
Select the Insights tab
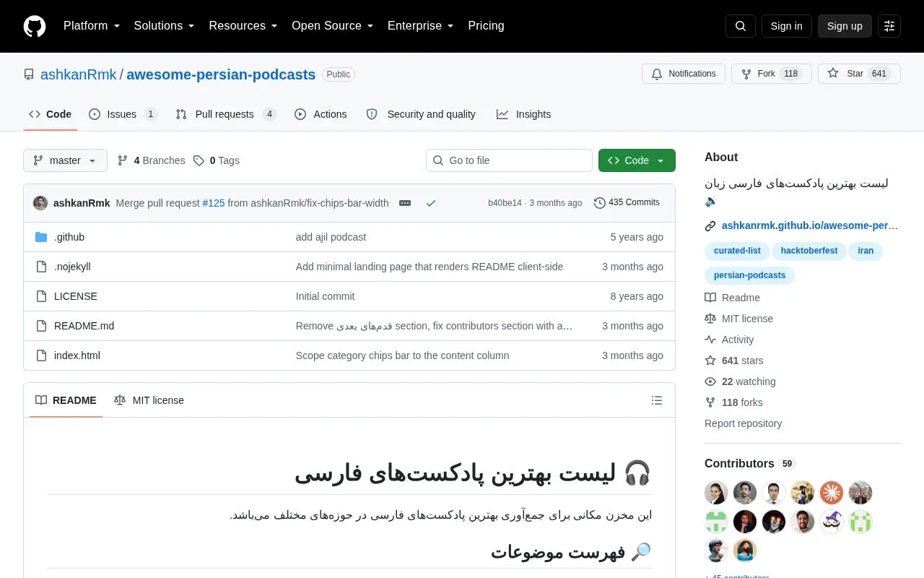tap(523, 114)
